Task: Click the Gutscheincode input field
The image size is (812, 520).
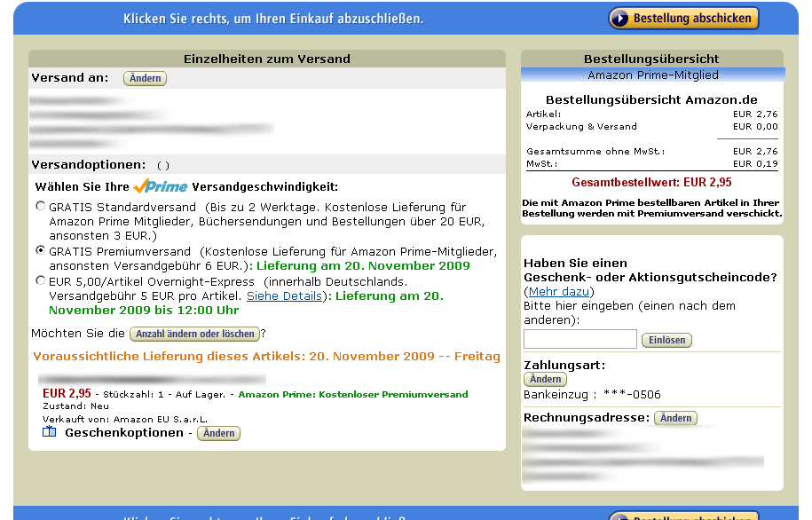Action: tap(580, 339)
